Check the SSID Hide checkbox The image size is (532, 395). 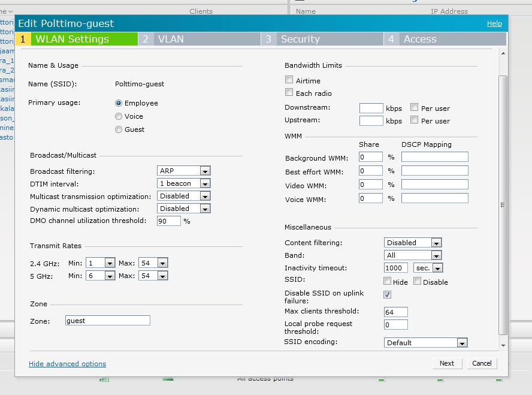pos(387,281)
